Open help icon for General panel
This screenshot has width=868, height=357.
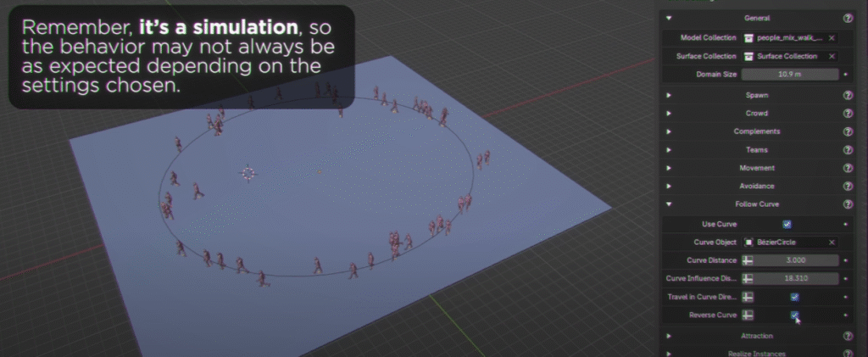[848, 17]
